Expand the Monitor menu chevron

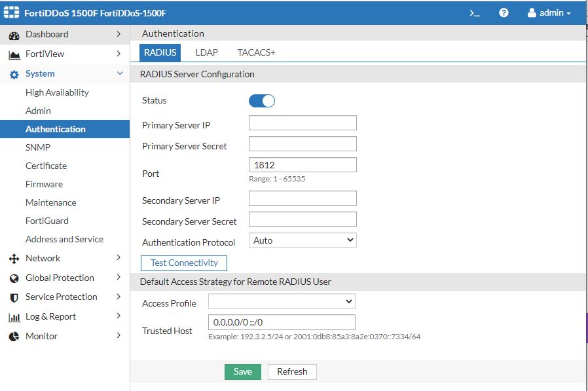(x=119, y=335)
